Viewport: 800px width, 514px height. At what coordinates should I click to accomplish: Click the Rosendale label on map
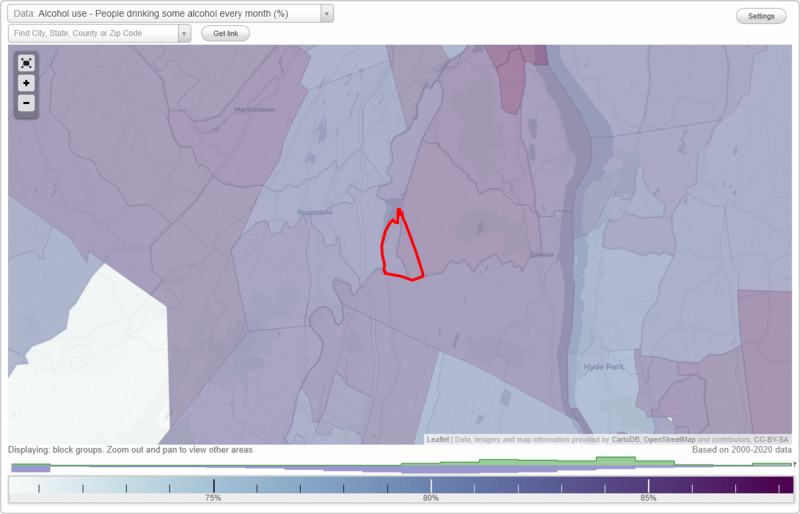pos(315,212)
